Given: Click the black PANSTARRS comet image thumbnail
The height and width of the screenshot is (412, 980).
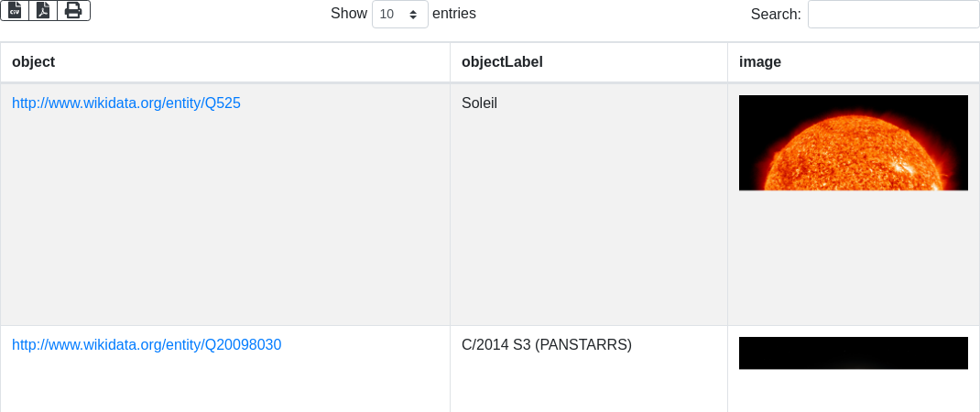Looking at the screenshot, I should (x=853, y=352).
